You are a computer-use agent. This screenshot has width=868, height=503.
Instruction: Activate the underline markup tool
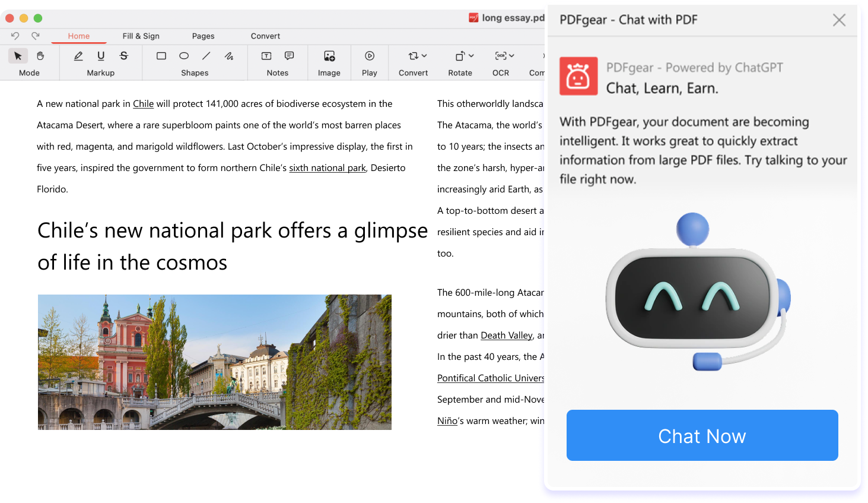[x=101, y=56]
